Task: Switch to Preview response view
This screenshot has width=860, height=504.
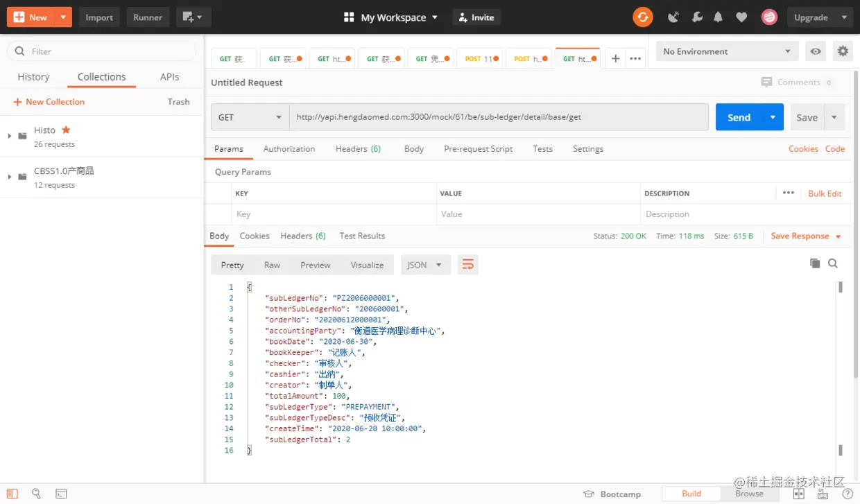Action: 316,265
